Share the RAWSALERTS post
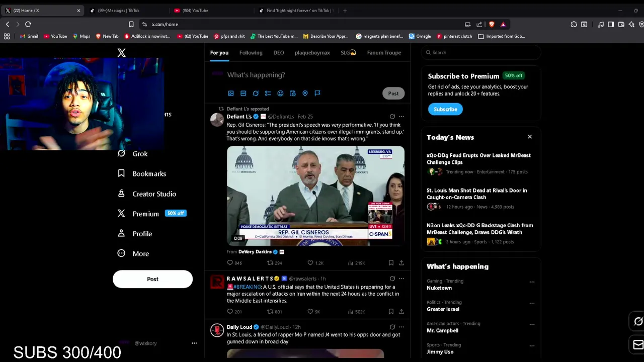Screen dimensions: 644x362 coord(401,312)
